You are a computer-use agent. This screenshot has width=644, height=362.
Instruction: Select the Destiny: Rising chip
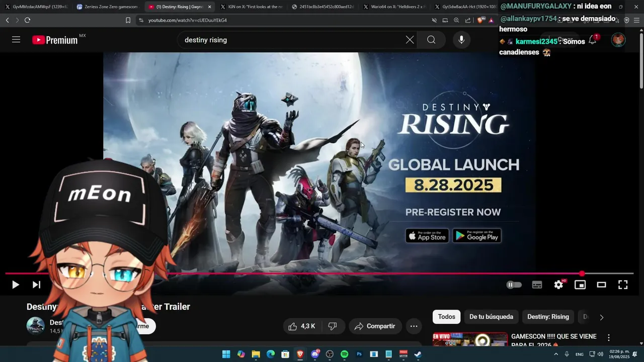coord(548,317)
